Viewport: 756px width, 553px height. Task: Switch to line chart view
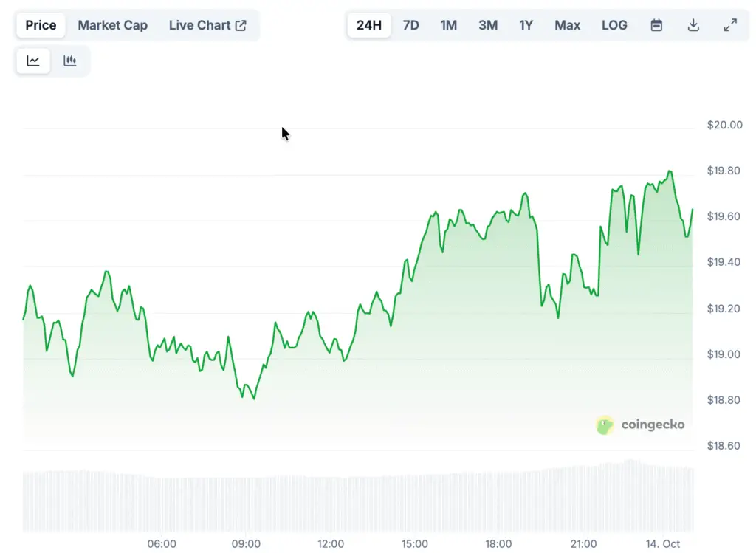[x=33, y=61]
